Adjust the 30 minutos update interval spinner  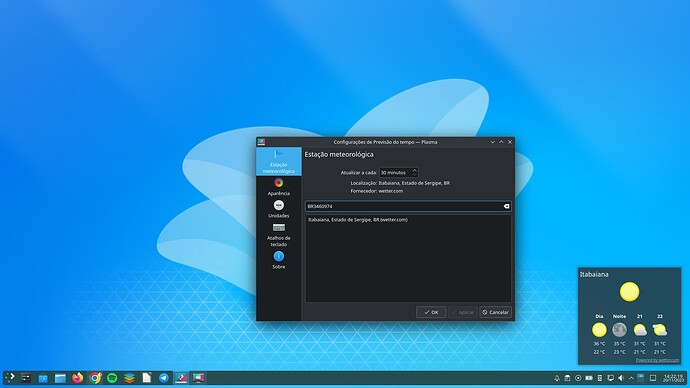(399, 172)
